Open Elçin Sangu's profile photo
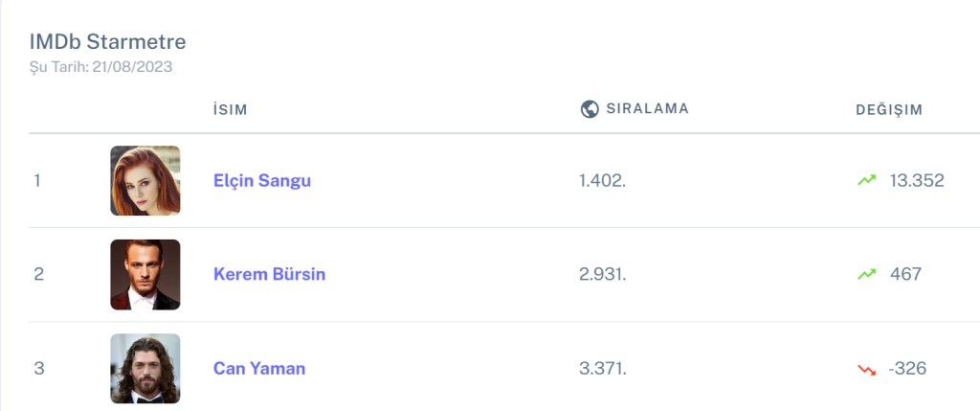 145,180
